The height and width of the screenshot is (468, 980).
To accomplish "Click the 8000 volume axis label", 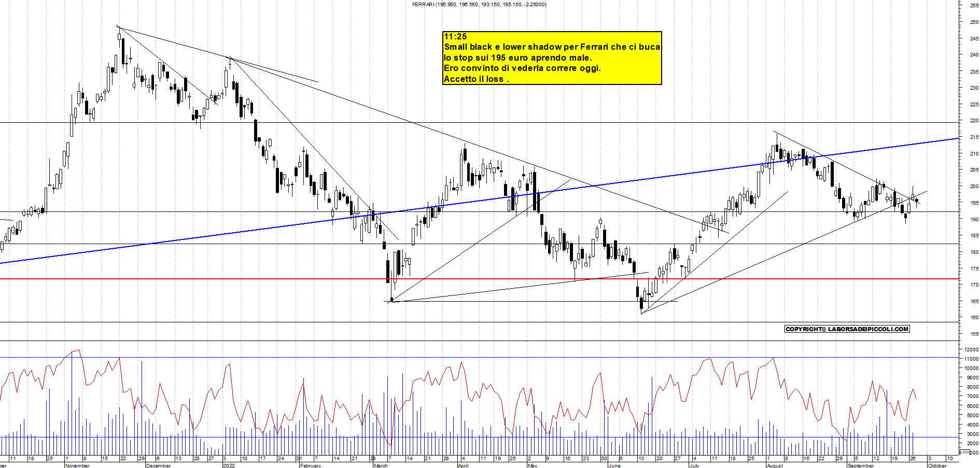I will 973,387.
